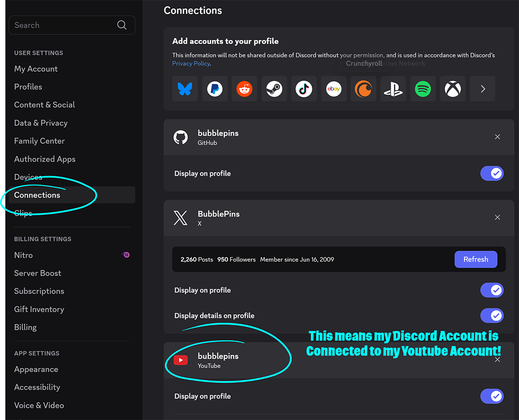Toggle X Display on profile
The width and height of the screenshot is (519, 420).
492,290
